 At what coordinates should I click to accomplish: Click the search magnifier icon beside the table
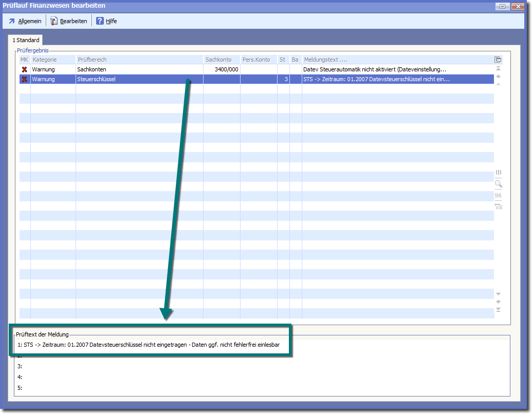pyautogui.click(x=498, y=184)
